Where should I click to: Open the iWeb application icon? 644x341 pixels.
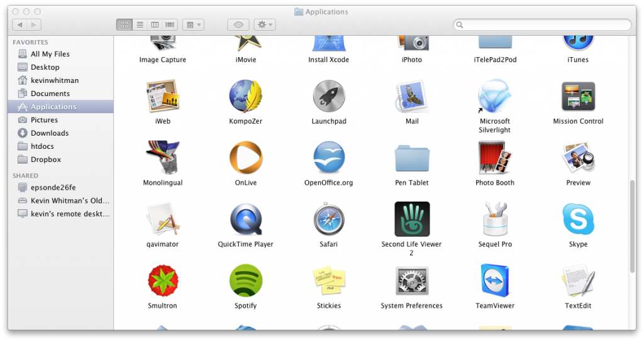[x=163, y=96]
